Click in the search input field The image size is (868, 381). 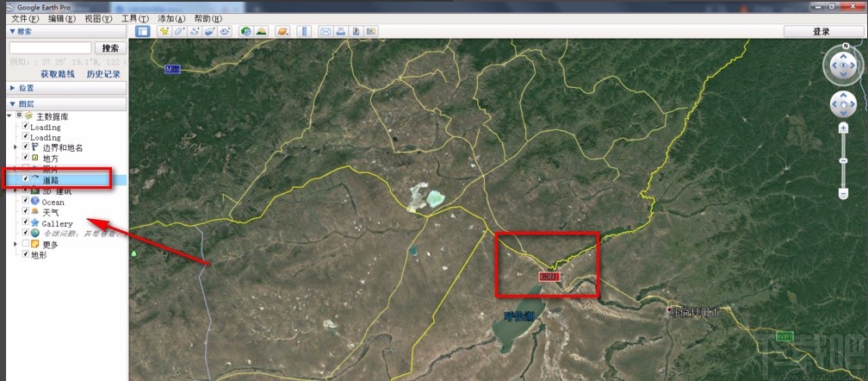[50, 48]
